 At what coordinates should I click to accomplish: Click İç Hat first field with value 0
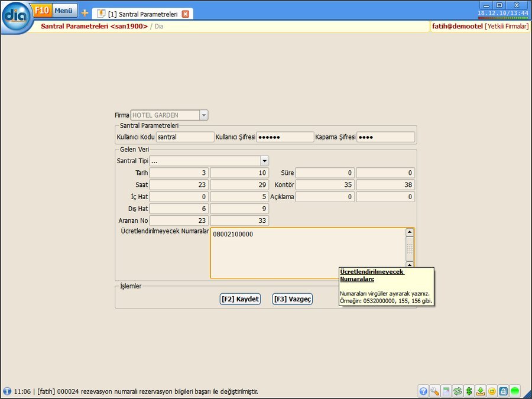[179, 197]
